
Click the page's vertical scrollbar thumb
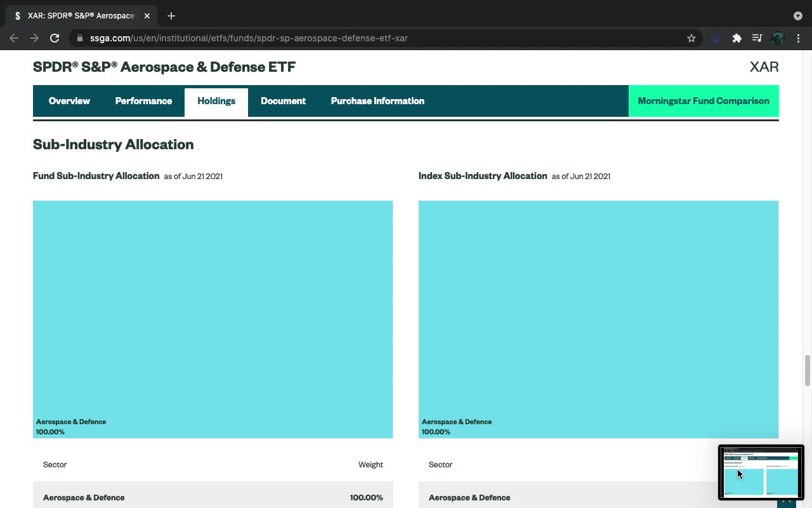click(808, 370)
